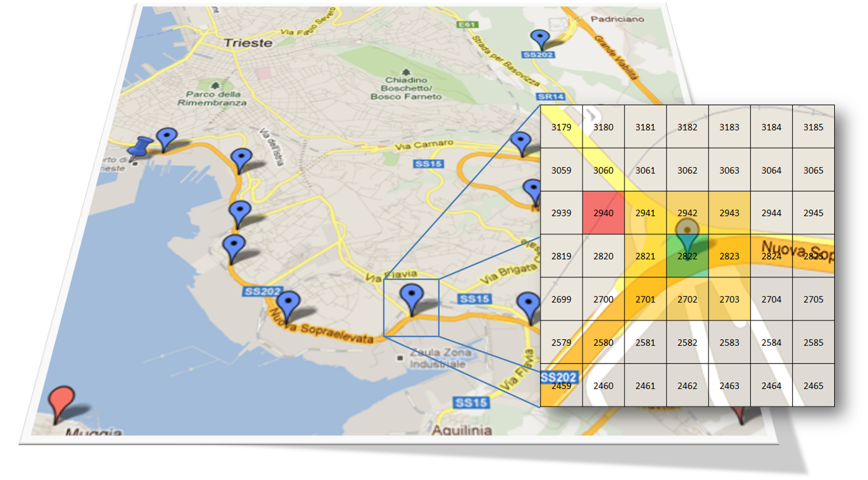Select the green grid cell 2822
The width and height of the screenshot is (868, 480).
point(687,256)
